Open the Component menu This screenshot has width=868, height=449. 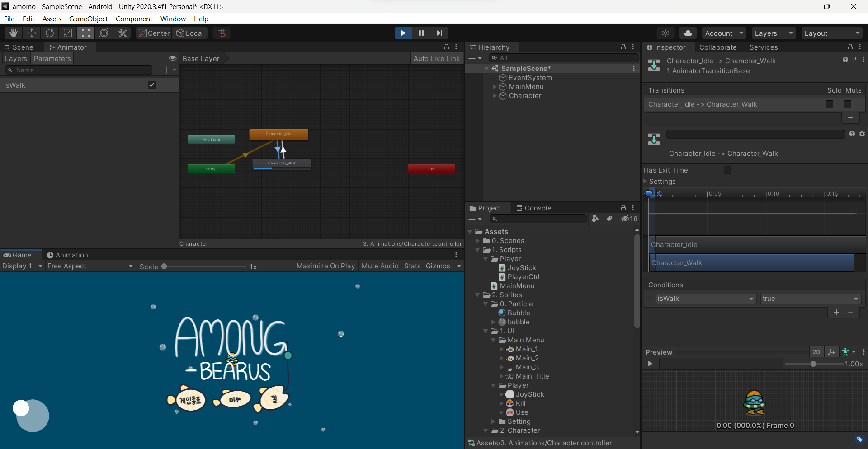pyautogui.click(x=134, y=19)
